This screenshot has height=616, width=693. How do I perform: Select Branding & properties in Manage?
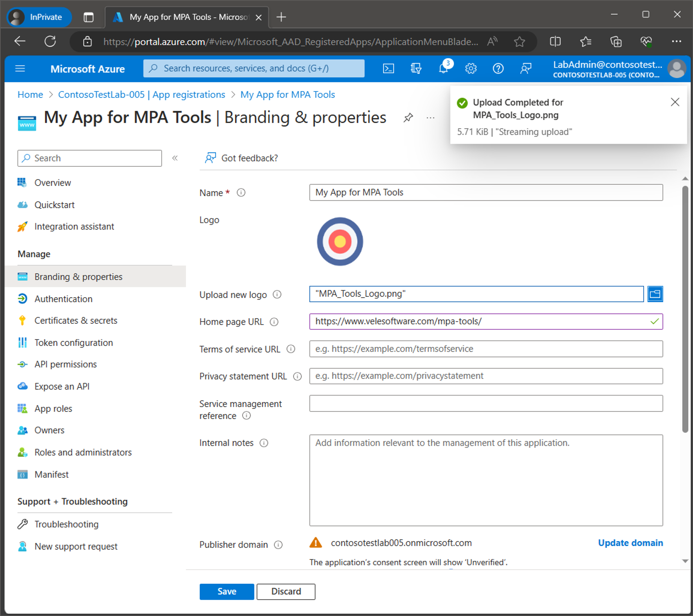click(96, 277)
